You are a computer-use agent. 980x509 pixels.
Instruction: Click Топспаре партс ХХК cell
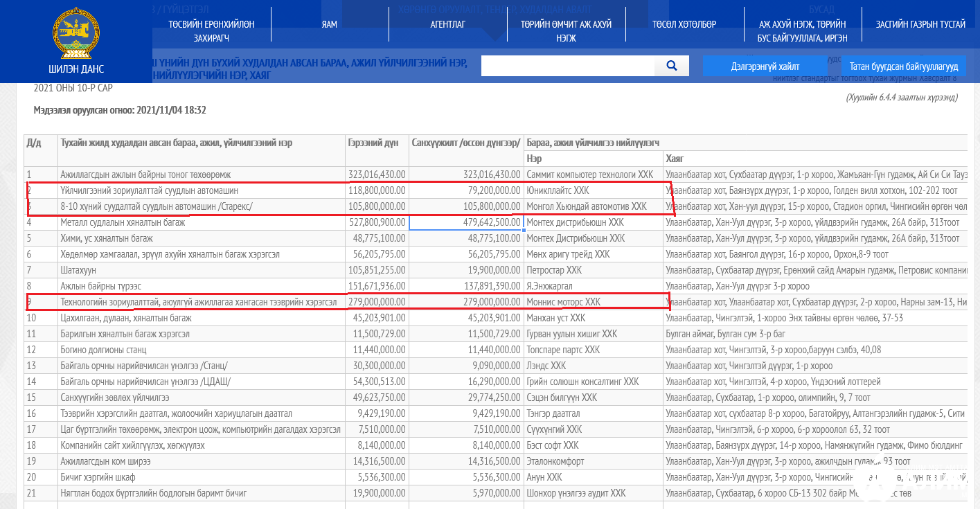click(593, 350)
